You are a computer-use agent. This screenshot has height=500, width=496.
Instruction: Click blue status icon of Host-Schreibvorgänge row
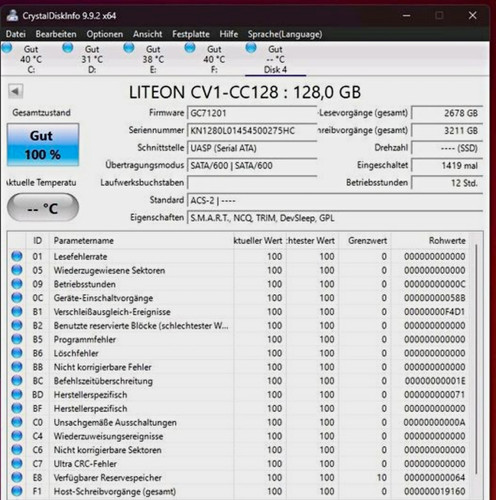(17, 491)
